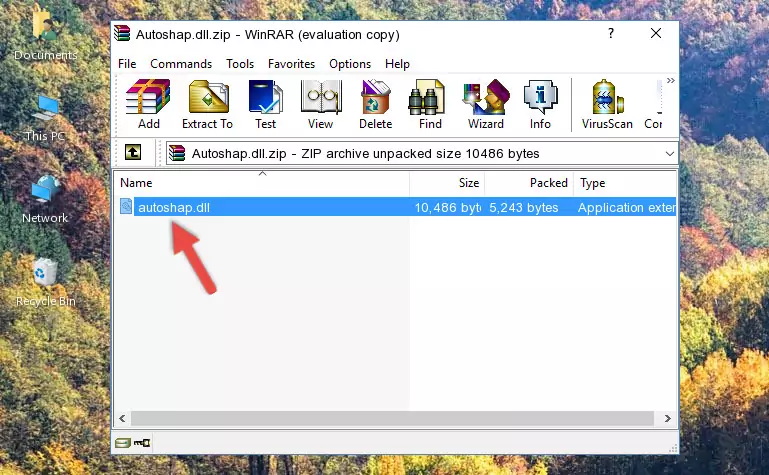Close the WinRAR window

pos(656,33)
